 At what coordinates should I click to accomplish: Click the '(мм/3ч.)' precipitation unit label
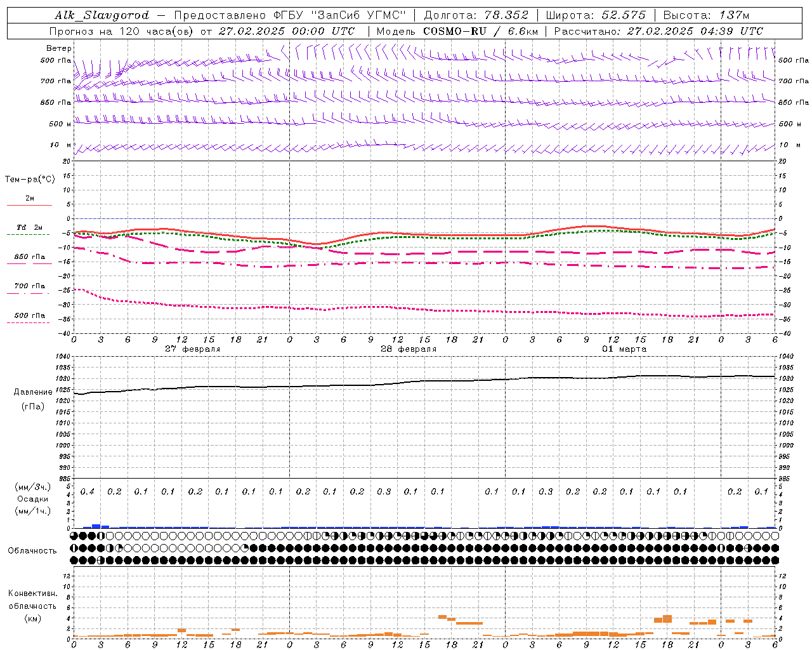[33, 487]
